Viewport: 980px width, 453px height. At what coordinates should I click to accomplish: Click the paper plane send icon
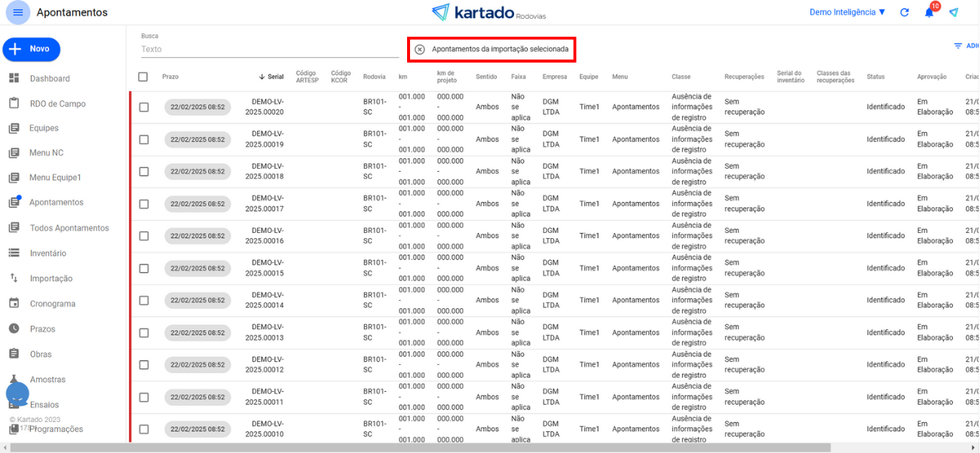(x=954, y=13)
